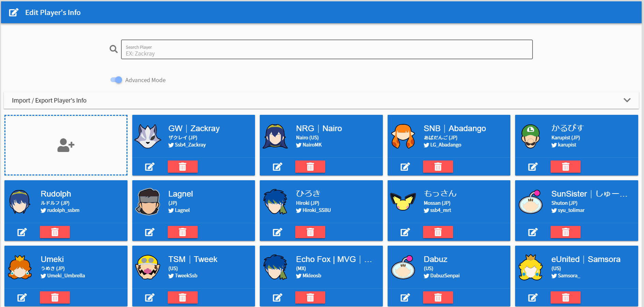
Task: Click the magnifying glass search icon
Action: tap(114, 49)
